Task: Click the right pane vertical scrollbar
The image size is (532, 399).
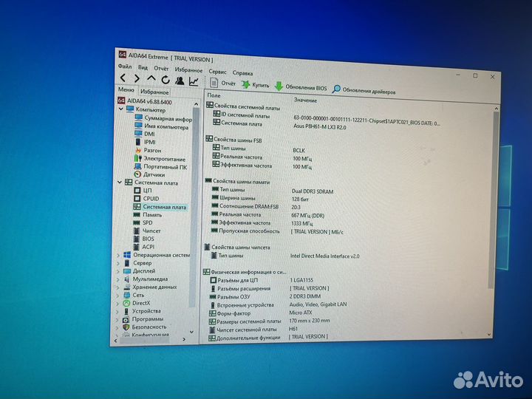Action: click(495, 200)
